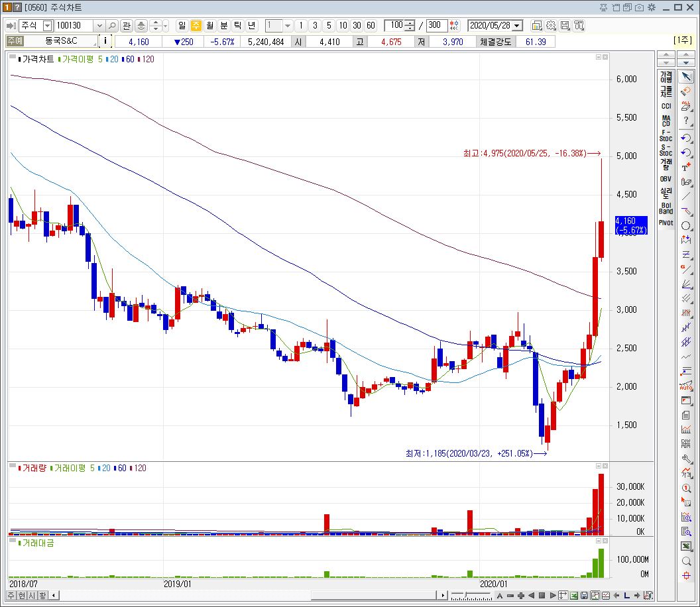Click the stop button in bottom toolbar

coord(542,595)
